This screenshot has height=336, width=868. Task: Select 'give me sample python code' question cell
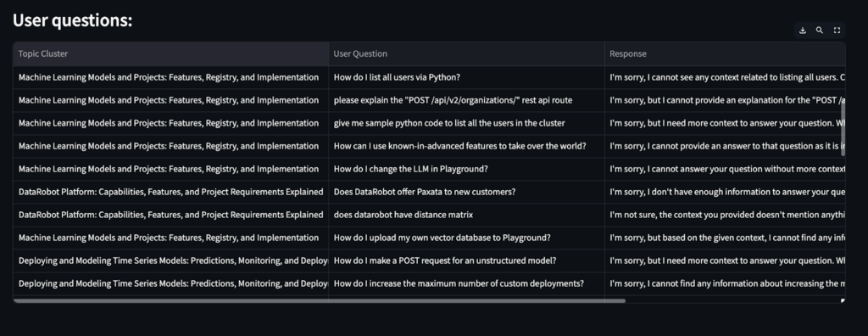[467, 123]
